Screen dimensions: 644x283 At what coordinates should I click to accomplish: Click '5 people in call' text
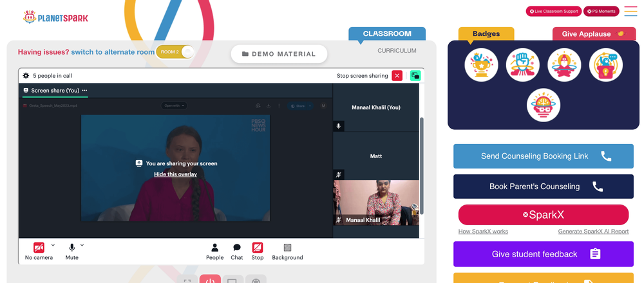point(53,75)
